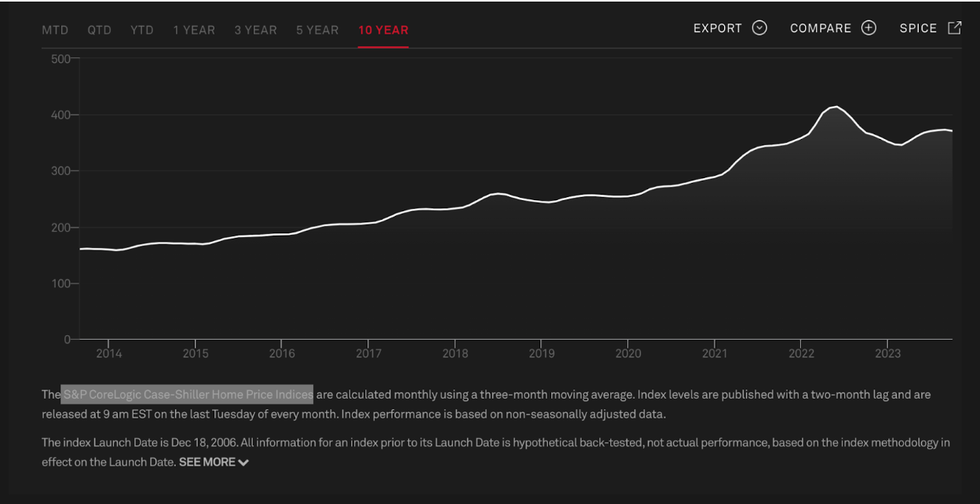Click EXPORT to download chart data
The height and width of the screenshot is (504, 980).
(x=717, y=27)
